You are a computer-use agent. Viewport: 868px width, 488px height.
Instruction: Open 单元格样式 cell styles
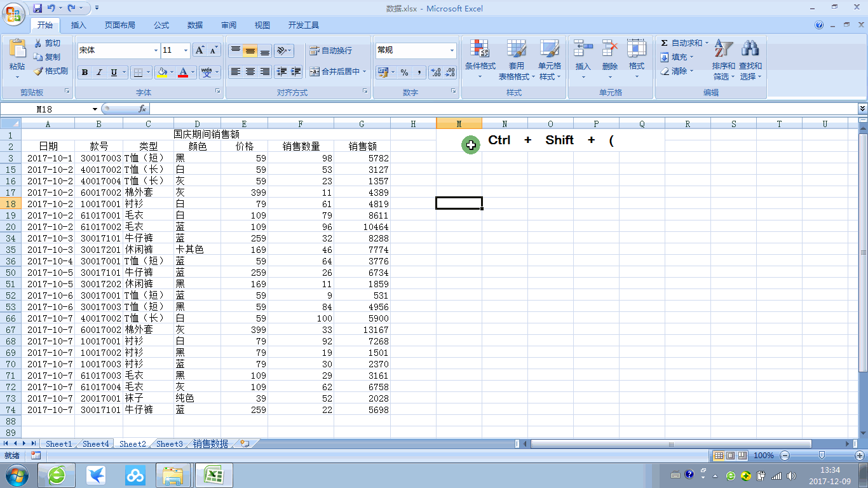(550, 60)
